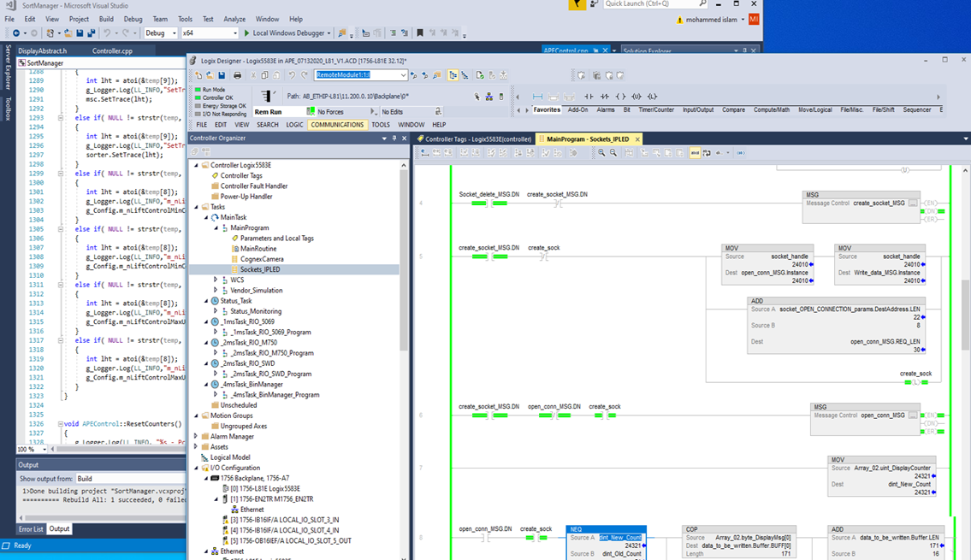The image size is (971, 560).
Task: Collapse the MainTask tree node
Action: 206,217
